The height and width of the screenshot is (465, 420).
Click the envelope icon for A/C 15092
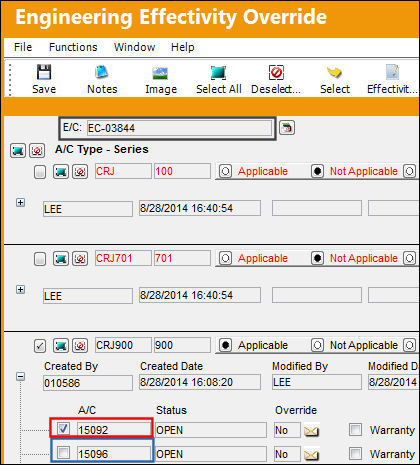tap(312, 431)
